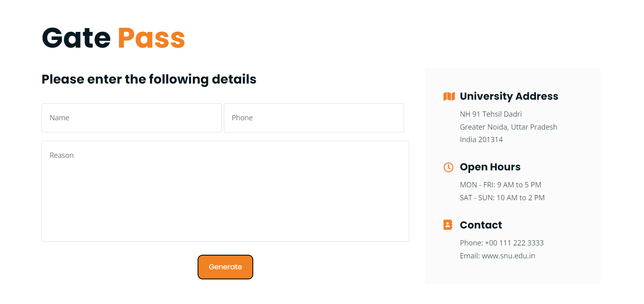Click the SAT - SUN hours text

(x=502, y=197)
